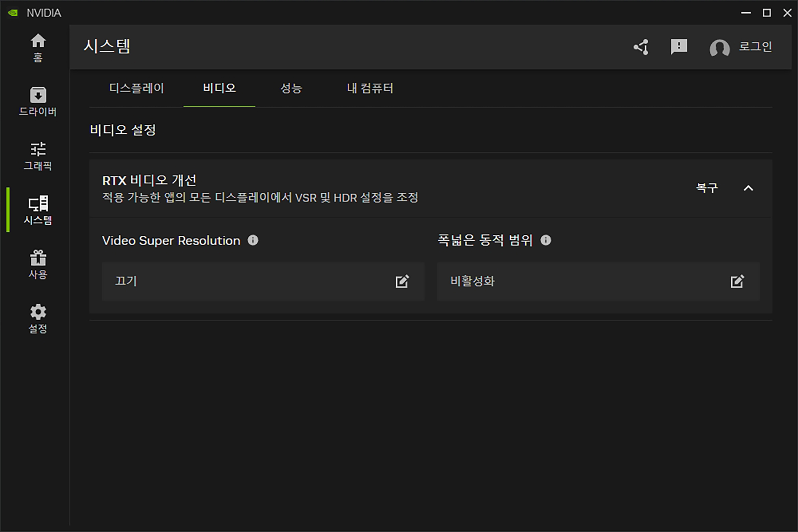Open the feedback exclamation icon
Screen dimensions: 798x532
click(x=679, y=47)
